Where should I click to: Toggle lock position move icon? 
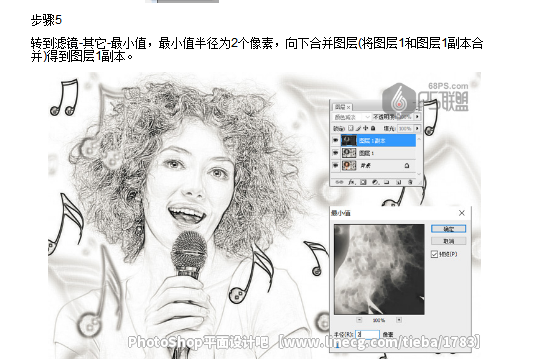pyautogui.click(x=365, y=128)
